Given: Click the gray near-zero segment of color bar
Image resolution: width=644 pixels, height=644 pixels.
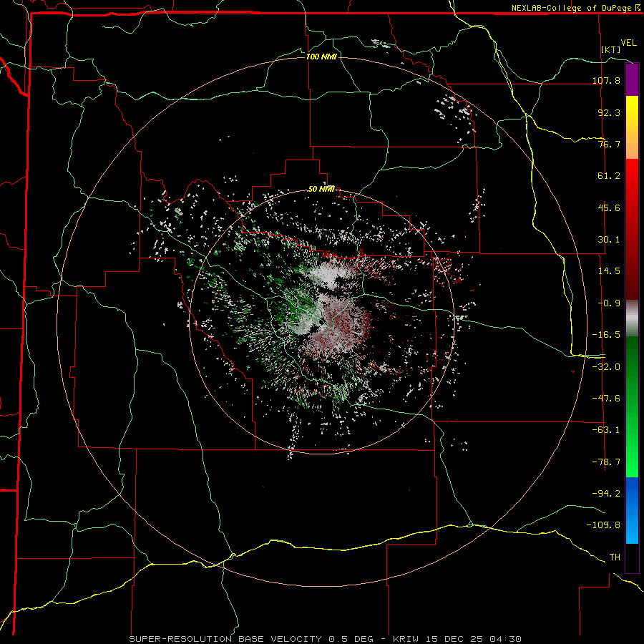Looking at the screenshot, I should click(632, 318).
